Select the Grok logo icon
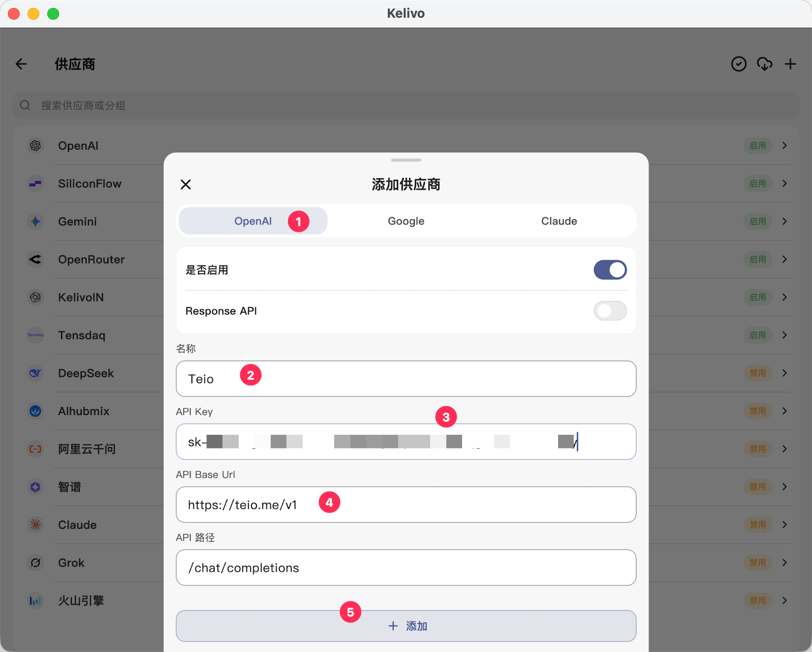This screenshot has width=812, height=652. (35, 563)
